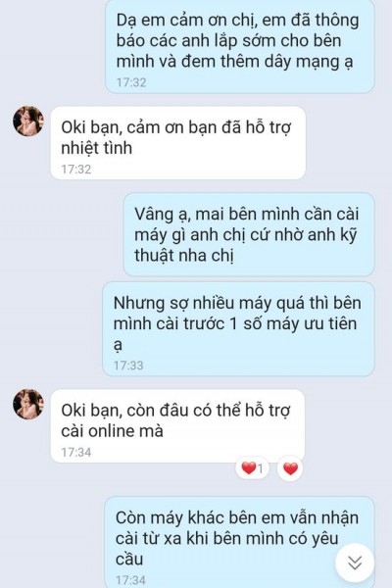Screen dimensions: 392x588
Task: Tap the 17:32 timestamp on the white bubble
Action: 76,170
